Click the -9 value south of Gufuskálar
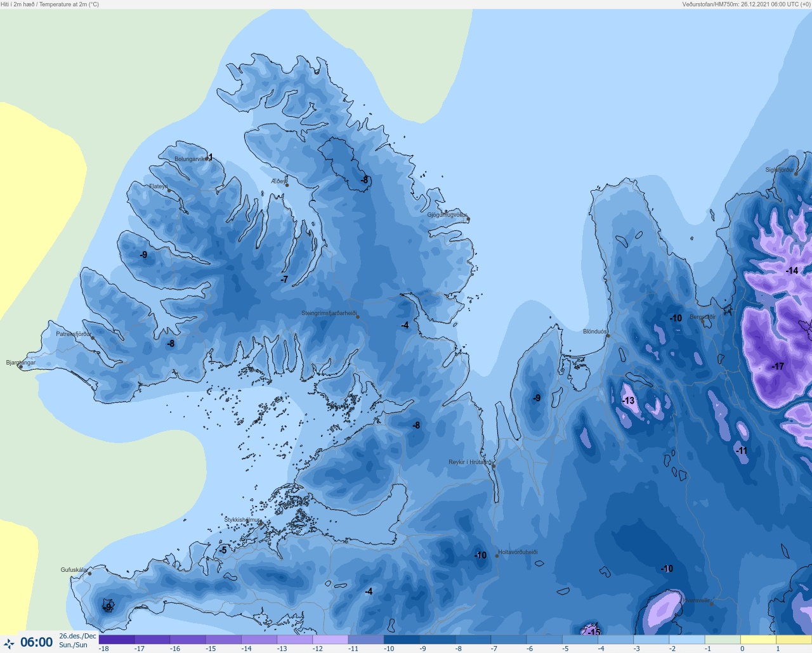 pyautogui.click(x=108, y=607)
